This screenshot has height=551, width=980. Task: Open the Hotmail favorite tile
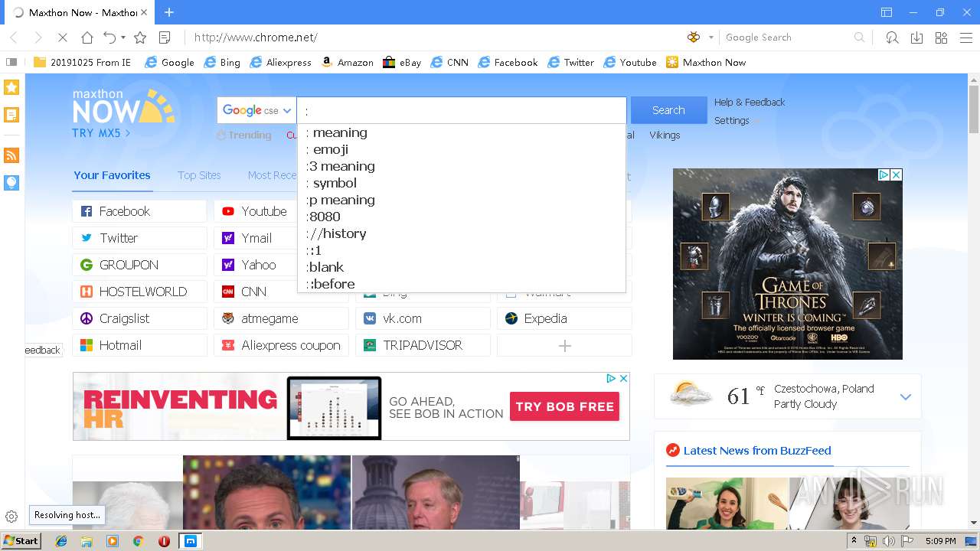pos(139,345)
